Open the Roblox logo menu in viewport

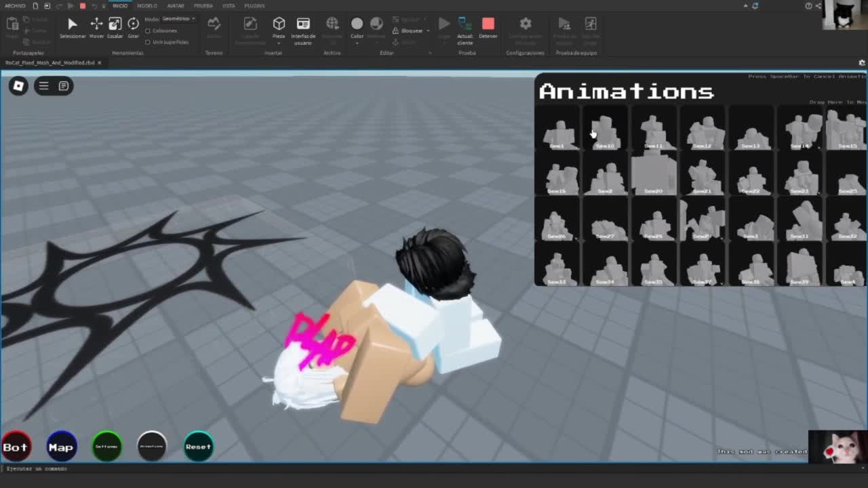18,86
